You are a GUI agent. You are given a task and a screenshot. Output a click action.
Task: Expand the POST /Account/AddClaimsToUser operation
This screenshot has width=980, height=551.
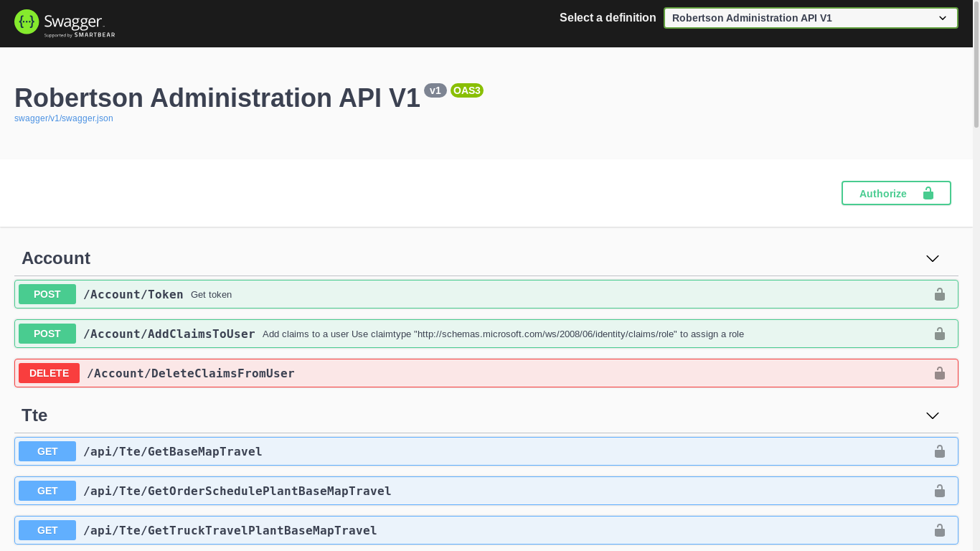click(486, 334)
